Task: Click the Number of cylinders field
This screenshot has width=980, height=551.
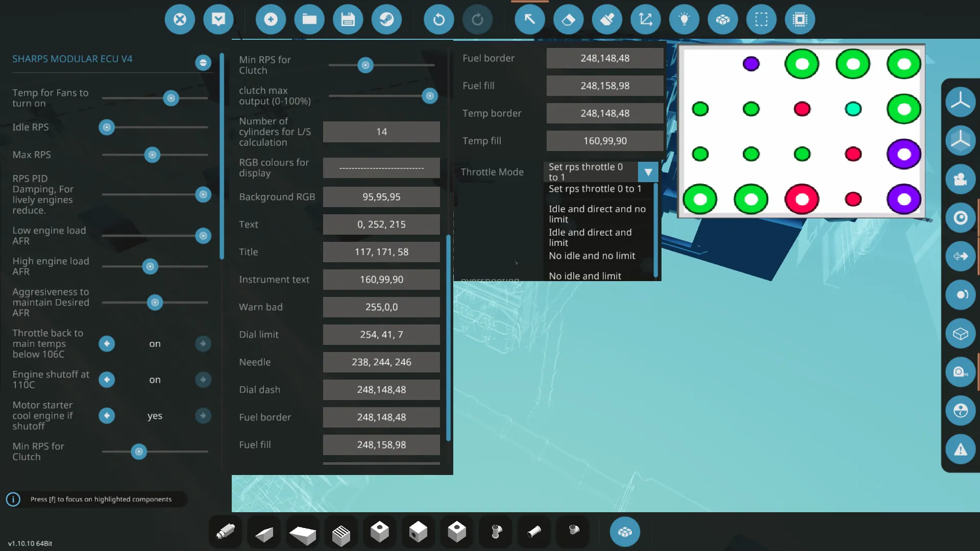Action: [381, 132]
